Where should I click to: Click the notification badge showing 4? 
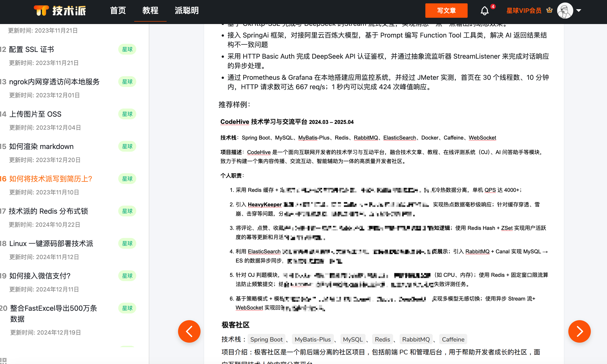[493, 6]
